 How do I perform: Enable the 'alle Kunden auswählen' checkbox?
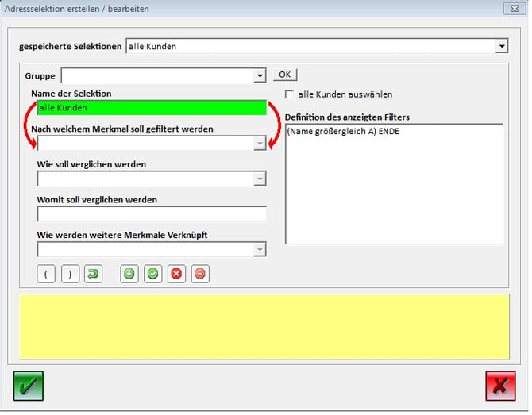click(290, 94)
